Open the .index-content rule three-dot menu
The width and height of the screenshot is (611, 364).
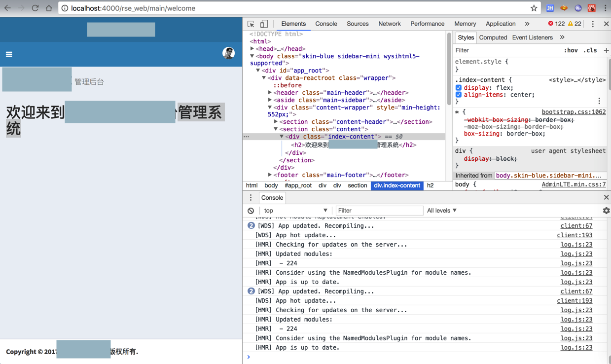tap(599, 101)
